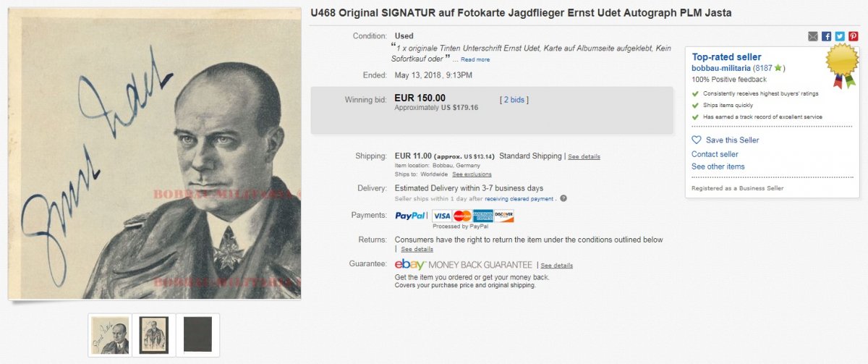Select second framed portrait thumbnail
The width and height of the screenshot is (868, 364).
click(153, 335)
